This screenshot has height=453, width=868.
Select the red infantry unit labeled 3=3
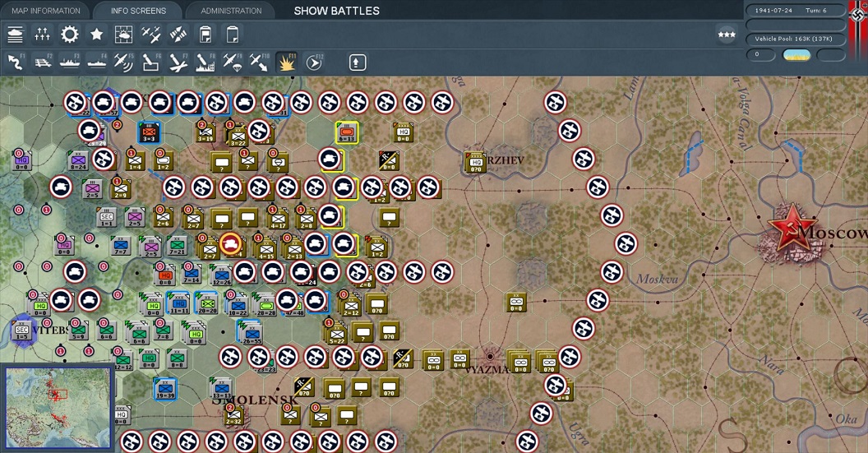(x=148, y=133)
